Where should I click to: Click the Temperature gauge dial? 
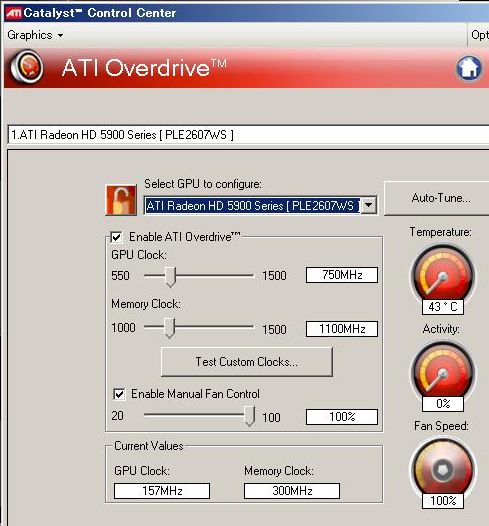point(442,275)
